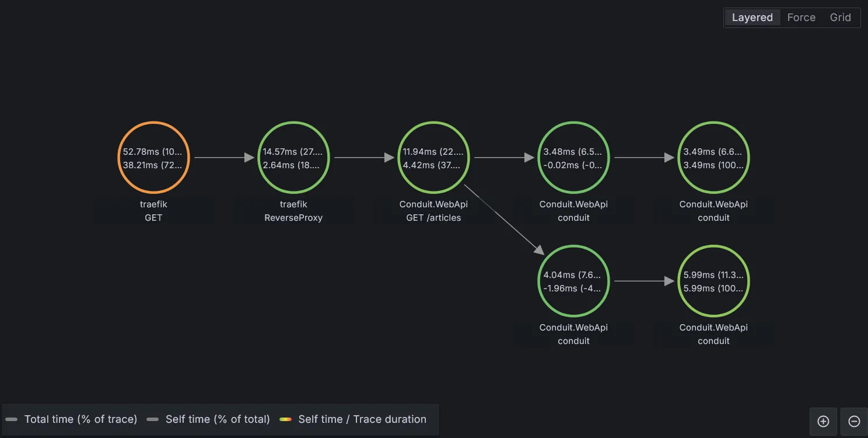Select the top-right conduit node showing 3.49ms

click(713, 157)
